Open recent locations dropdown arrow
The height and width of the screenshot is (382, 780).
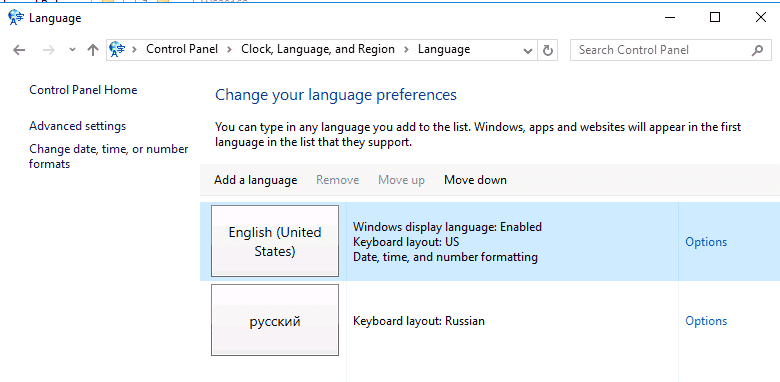(73, 50)
